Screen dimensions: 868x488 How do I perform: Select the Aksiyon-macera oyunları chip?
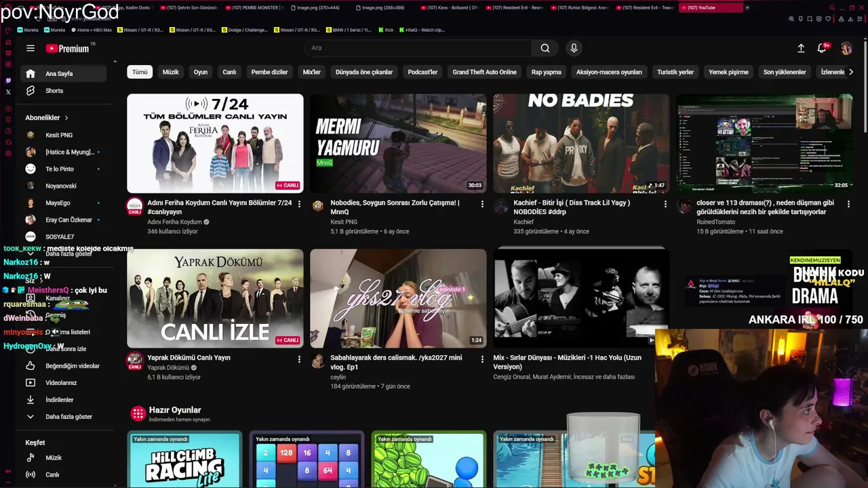coord(609,72)
